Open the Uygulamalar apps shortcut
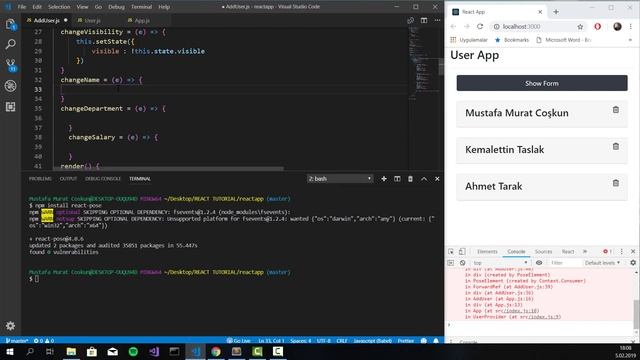Viewport: 640px width, 360px height. [469, 40]
